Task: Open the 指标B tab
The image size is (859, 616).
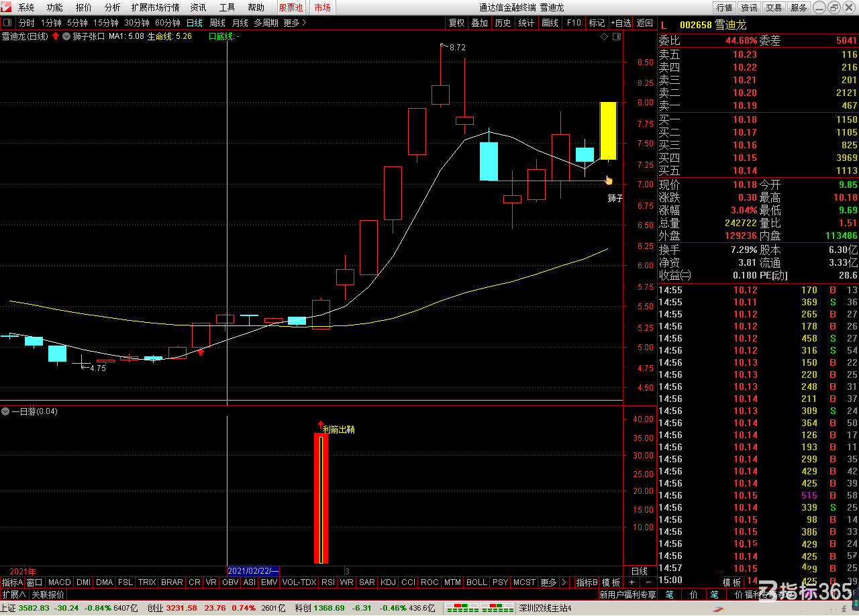Action: tap(587, 582)
